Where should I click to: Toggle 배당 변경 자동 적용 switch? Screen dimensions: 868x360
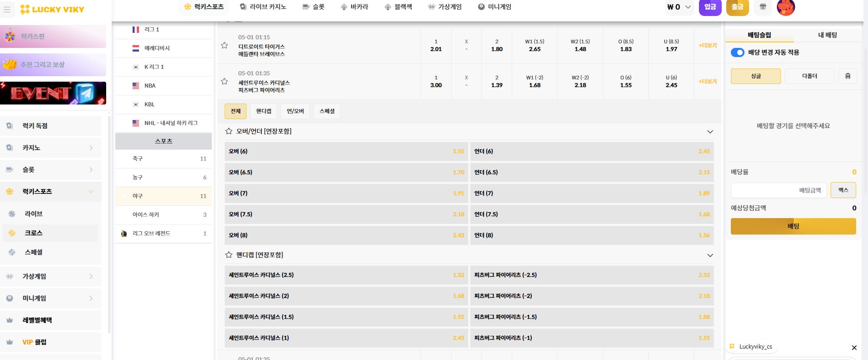click(737, 52)
